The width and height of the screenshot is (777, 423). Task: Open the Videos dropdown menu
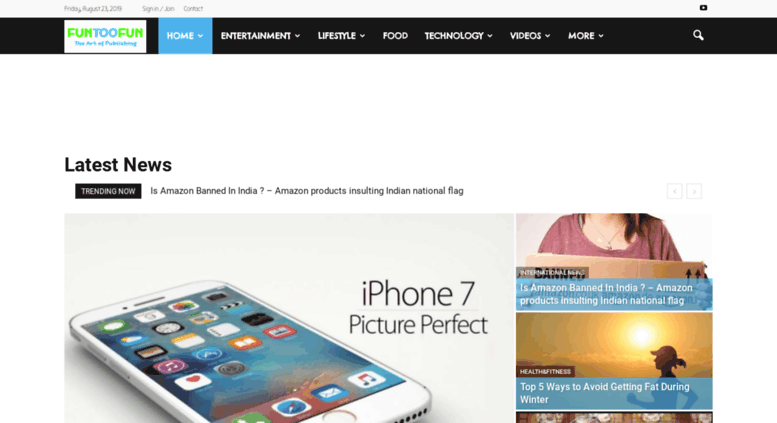click(x=530, y=36)
